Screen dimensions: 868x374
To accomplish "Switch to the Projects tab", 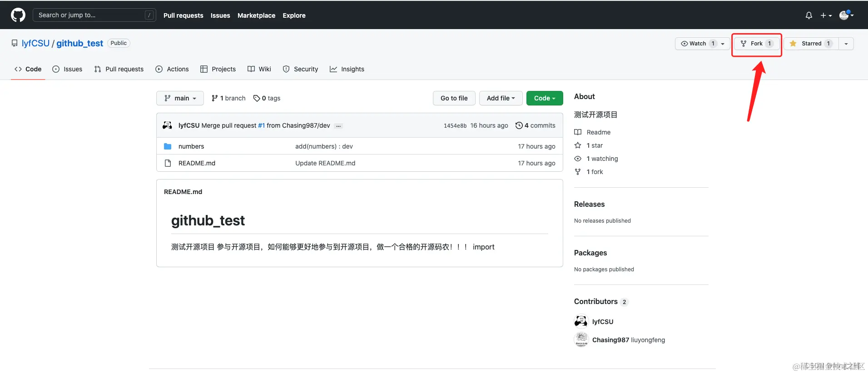I will point(218,69).
